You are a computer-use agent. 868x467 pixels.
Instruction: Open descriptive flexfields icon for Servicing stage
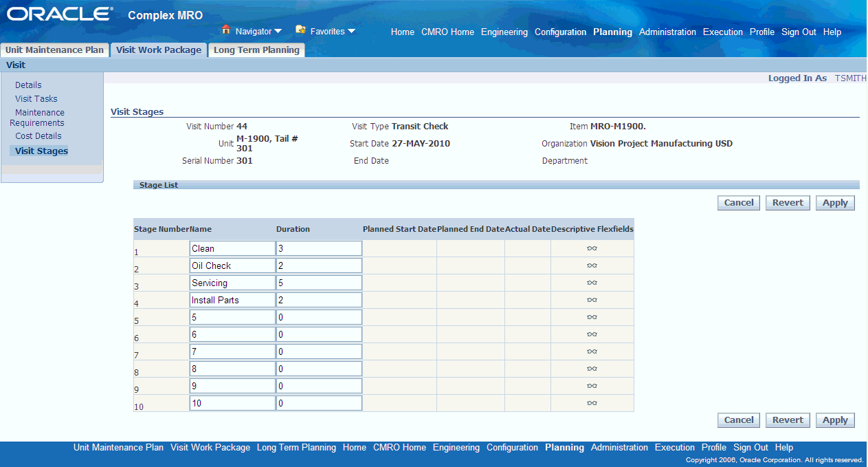(592, 283)
